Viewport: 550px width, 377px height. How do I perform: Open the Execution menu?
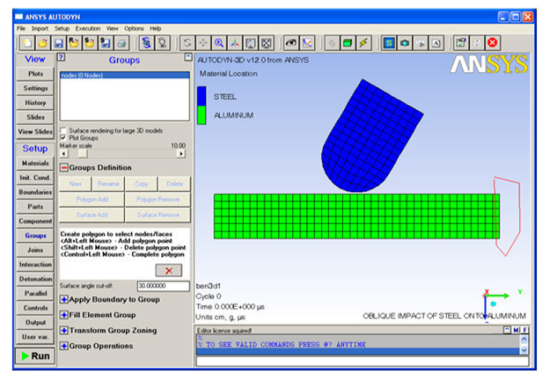88,28
